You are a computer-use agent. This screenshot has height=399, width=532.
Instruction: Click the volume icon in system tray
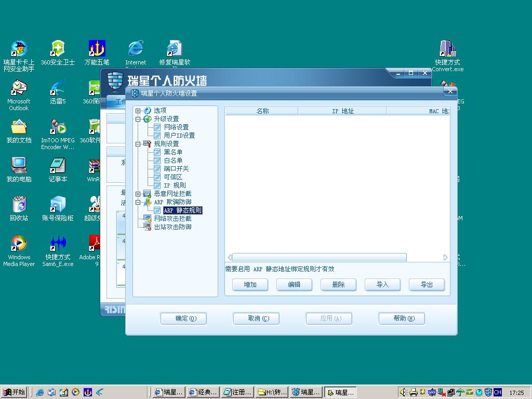(x=402, y=392)
